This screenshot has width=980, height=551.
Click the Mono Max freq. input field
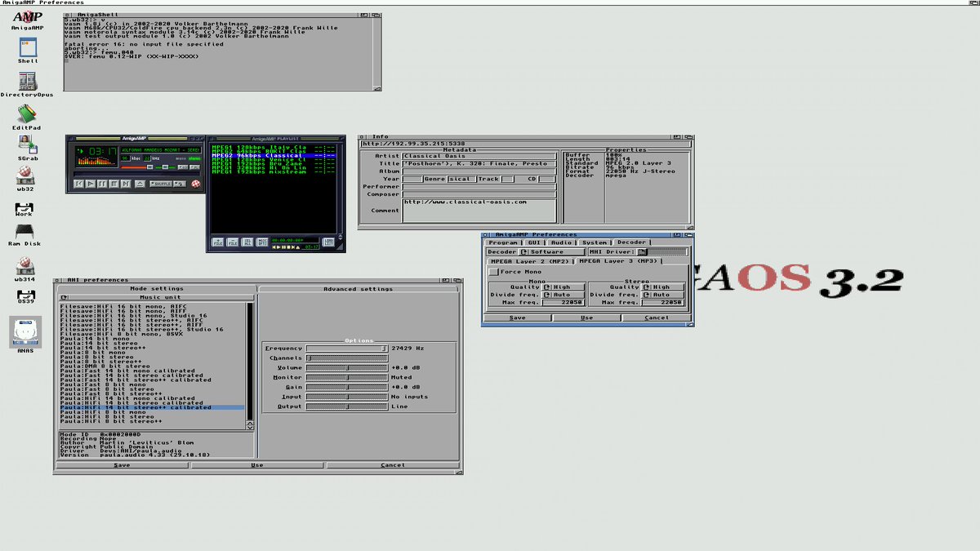pyautogui.click(x=563, y=303)
